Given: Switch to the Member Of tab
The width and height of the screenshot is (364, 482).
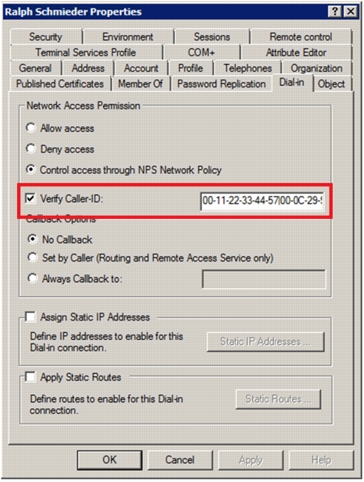Looking at the screenshot, I should pos(140,84).
